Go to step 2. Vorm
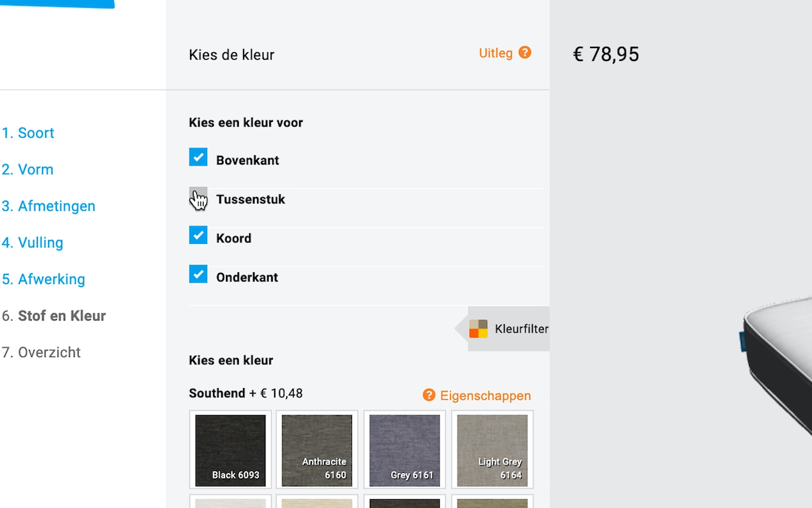 click(x=28, y=169)
